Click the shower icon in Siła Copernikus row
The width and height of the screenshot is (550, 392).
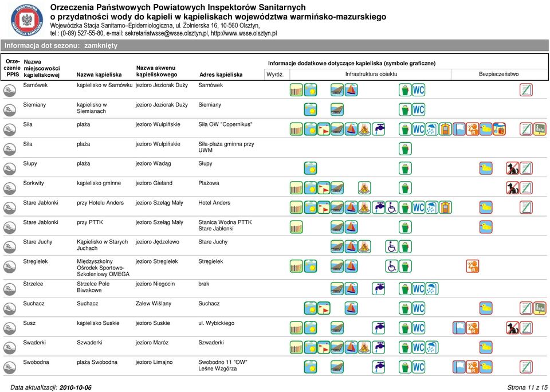[432, 129]
